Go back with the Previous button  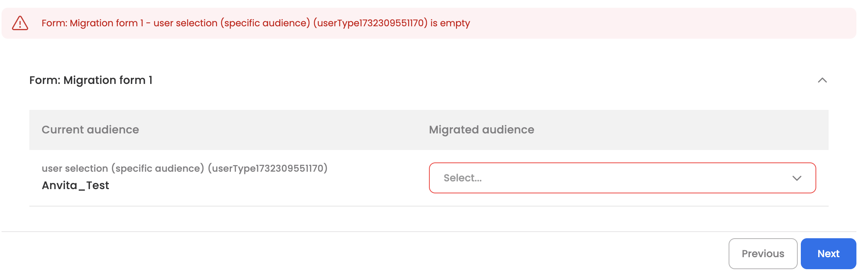pos(763,254)
